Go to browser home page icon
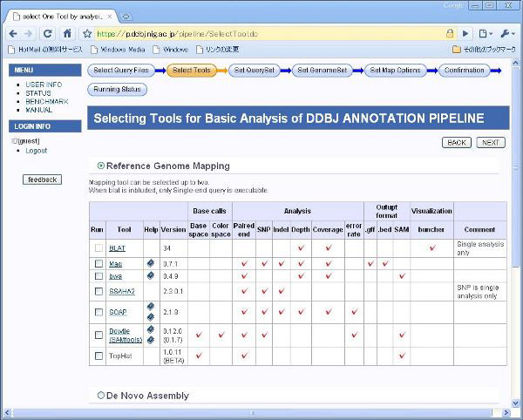This screenshot has height=420, width=523. pyautogui.click(x=66, y=33)
